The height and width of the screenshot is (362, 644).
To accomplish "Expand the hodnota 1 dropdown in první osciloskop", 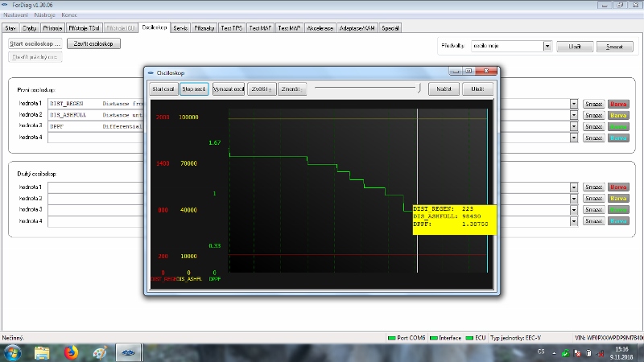I will point(574,104).
